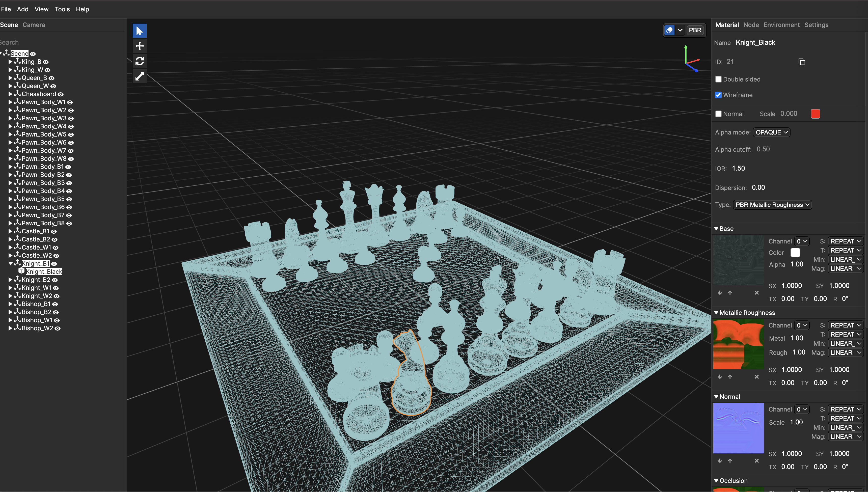Move Base texture down with arrow
This screenshot has width=868, height=492.
(x=720, y=293)
